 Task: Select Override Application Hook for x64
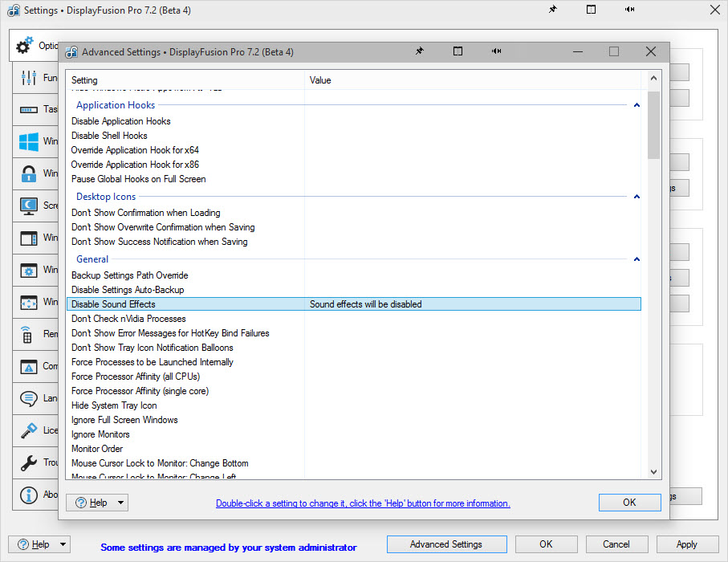tap(354, 150)
